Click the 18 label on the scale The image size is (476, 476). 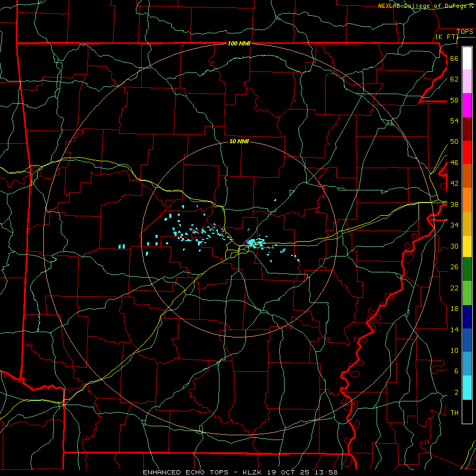[454, 309]
